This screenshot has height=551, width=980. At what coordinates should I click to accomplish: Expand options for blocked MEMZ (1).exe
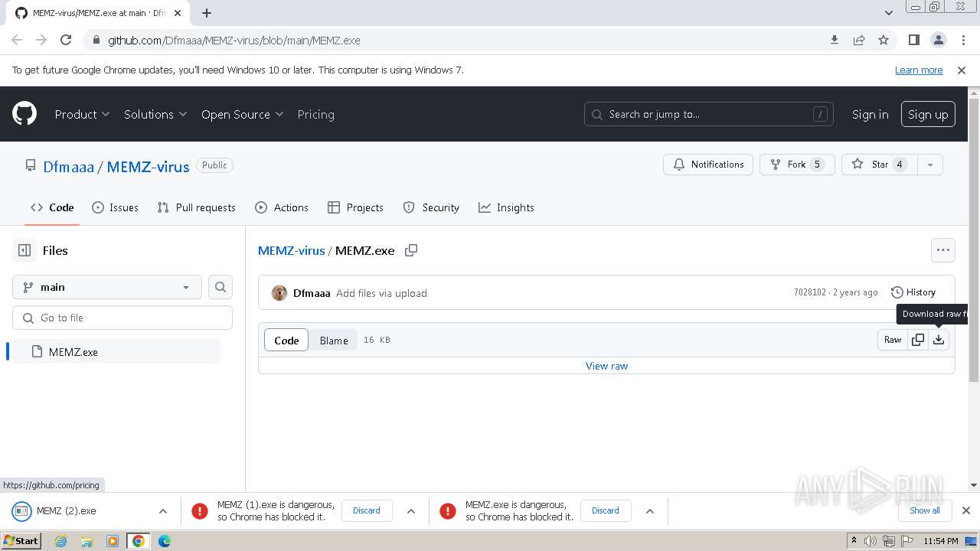[x=410, y=510]
